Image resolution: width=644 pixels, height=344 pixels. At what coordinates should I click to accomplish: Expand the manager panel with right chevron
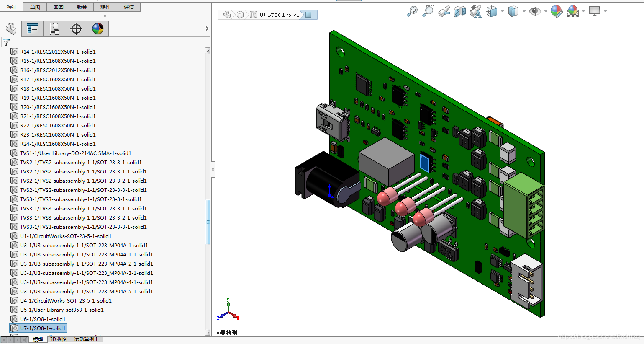click(207, 28)
